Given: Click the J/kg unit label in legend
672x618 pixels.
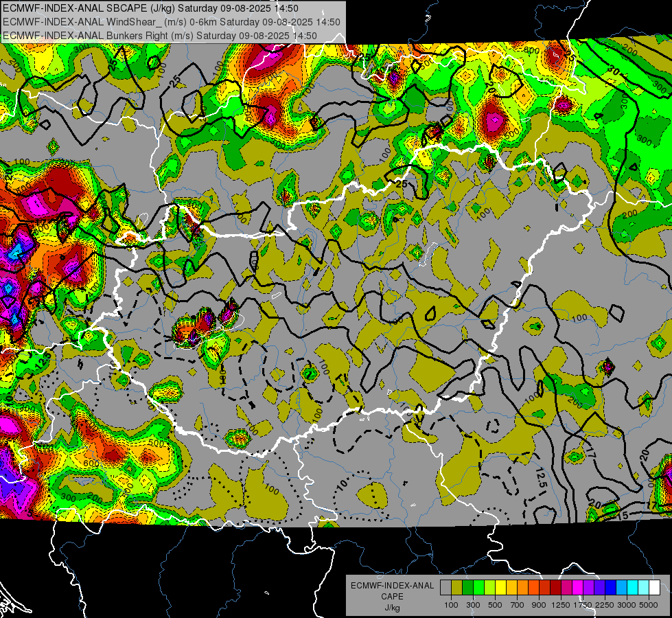Looking at the screenshot, I should point(392,608).
